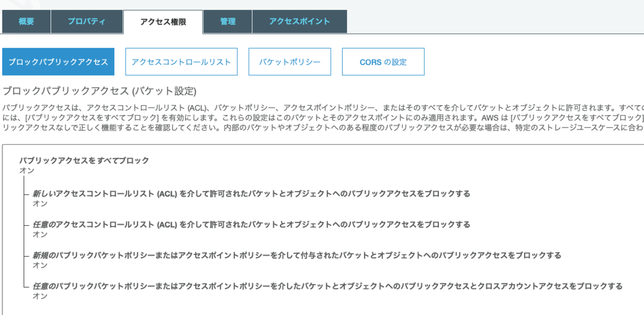This screenshot has width=644, height=315.
Task: Click オン status under 新しいアクセスコントロールリスト row
Action: pyautogui.click(x=40, y=203)
